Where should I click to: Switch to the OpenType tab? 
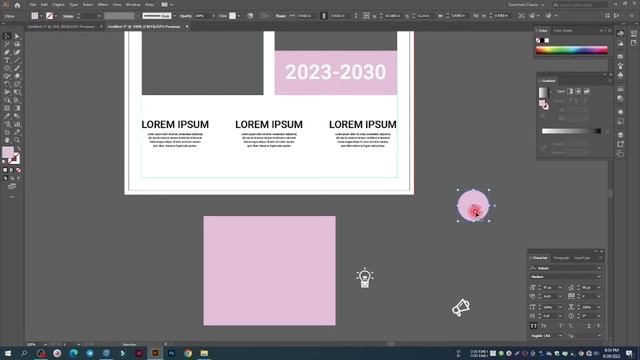(582, 258)
